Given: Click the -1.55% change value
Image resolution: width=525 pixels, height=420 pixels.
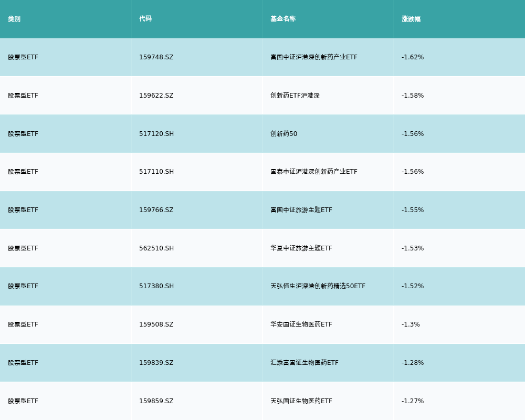Looking at the screenshot, I should tap(413, 210).
